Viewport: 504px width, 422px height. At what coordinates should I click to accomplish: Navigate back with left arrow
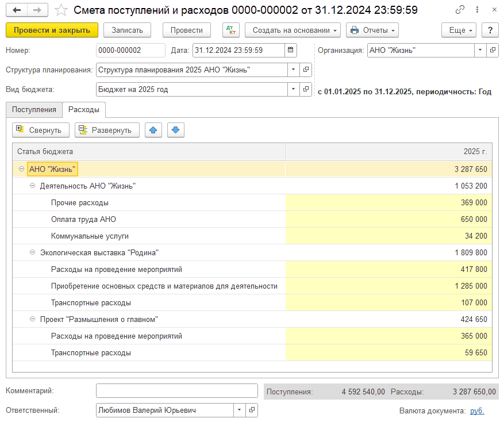point(17,10)
